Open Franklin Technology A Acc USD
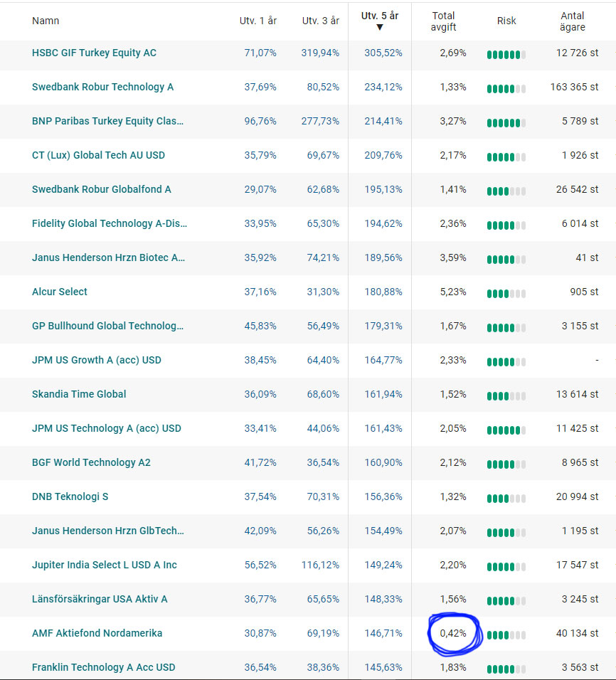Screen dimensions: 616x680 [103, 667]
